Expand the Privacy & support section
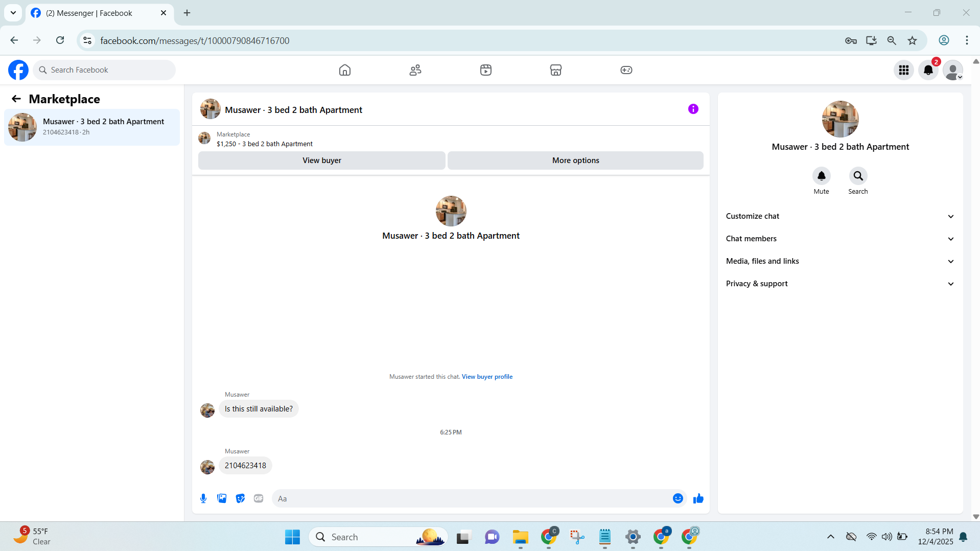This screenshot has width=980, height=551. (840, 284)
